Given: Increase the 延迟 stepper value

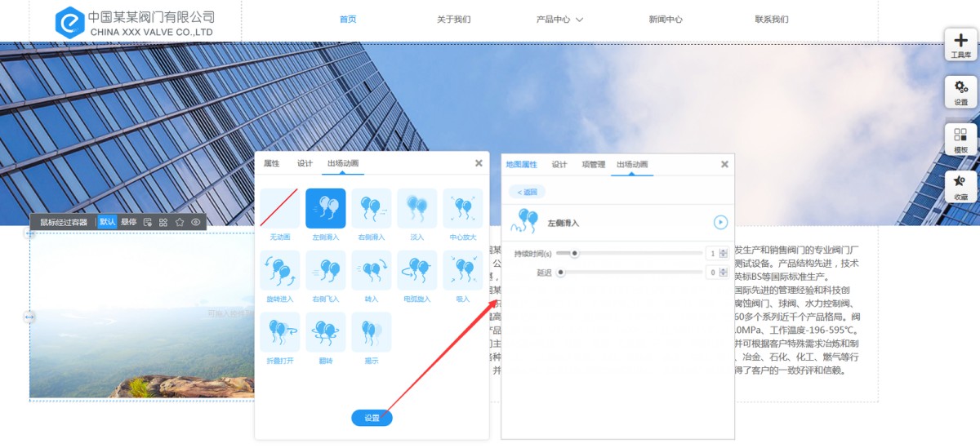Looking at the screenshot, I should click(724, 270).
